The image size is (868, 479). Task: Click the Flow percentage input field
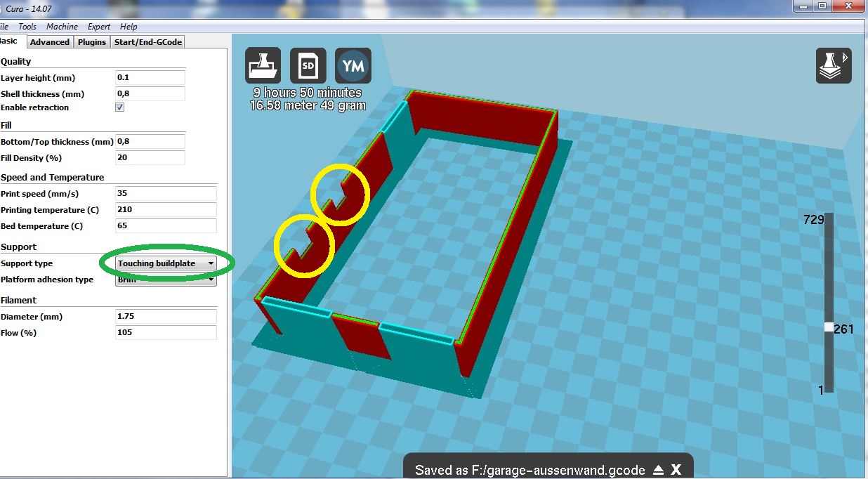coord(166,333)
